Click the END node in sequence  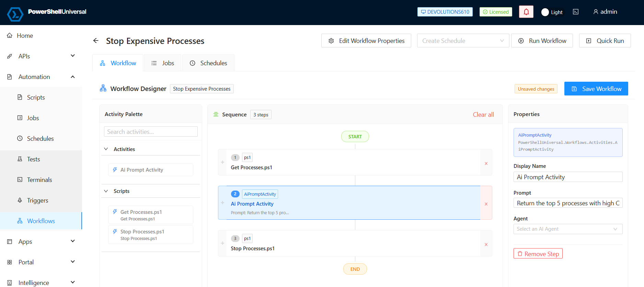click(x=355, y=269)
